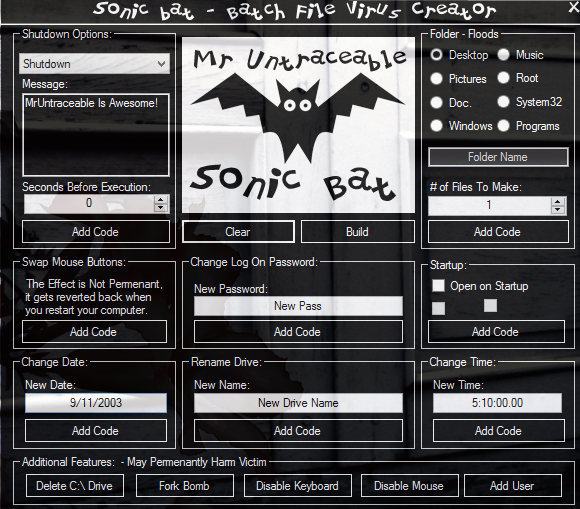Image resolution: width=580 pixels, height=509 pixels.
Task: Click the 'New Time:' label
Action: pyautogui.click(x=458, y=385)
